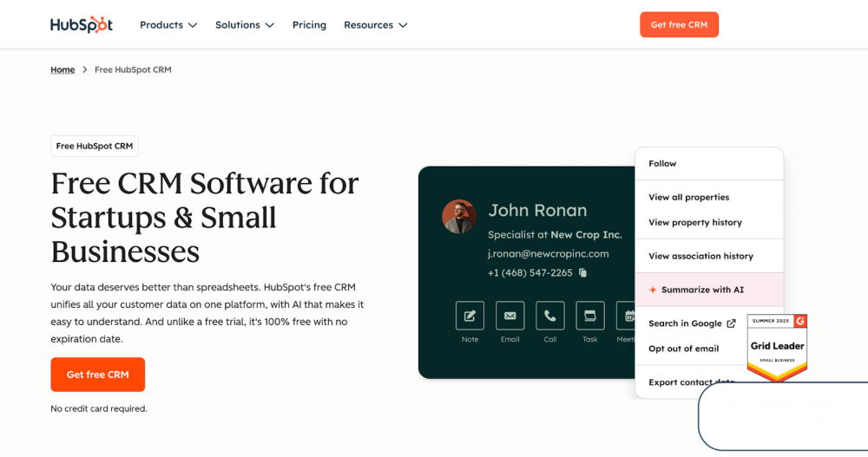The width and height of the screenshot is (868, 457).
Task: Follow the Home breadcrumb link
Action: coord(62,69)
